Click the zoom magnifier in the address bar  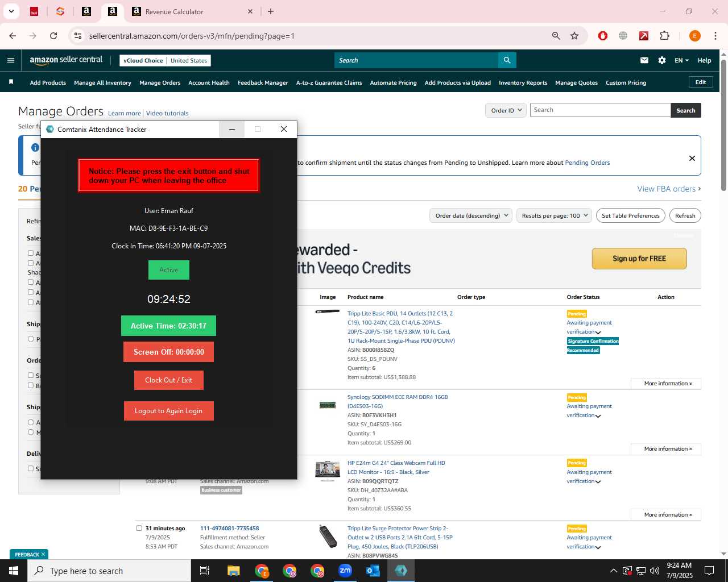[x=556, y=36]
